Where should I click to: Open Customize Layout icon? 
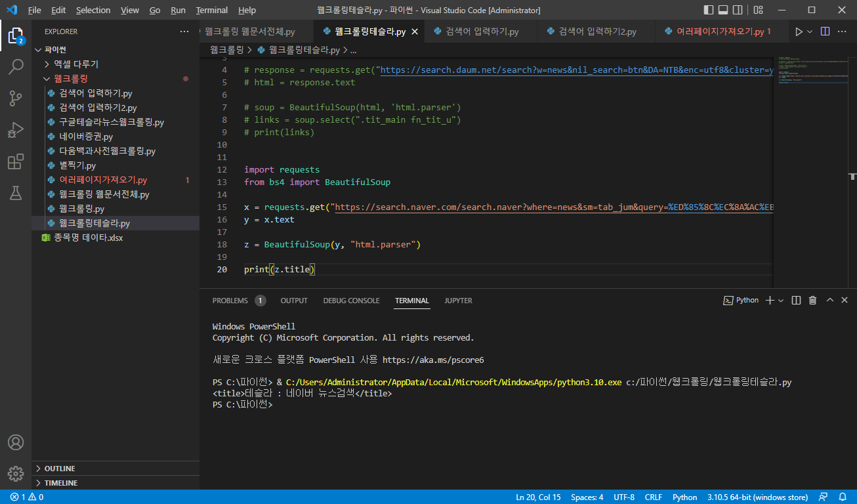click(x=759, y=10)
